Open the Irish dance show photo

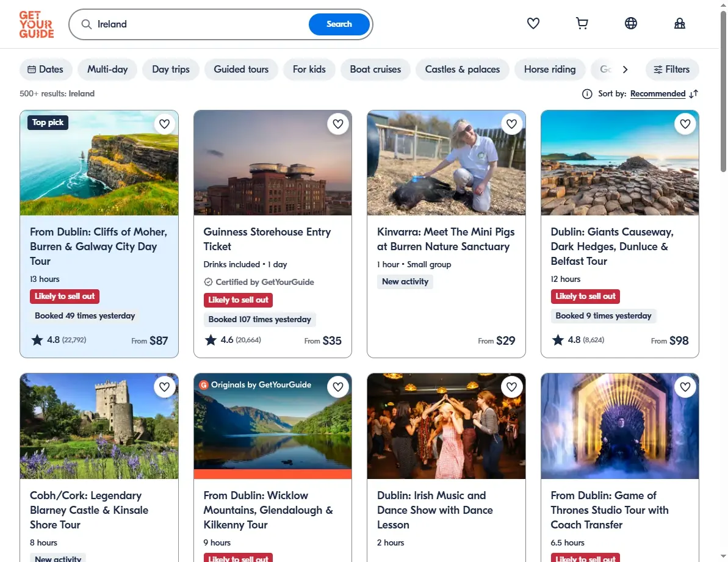pyautogui.click(x=446, y=426)
